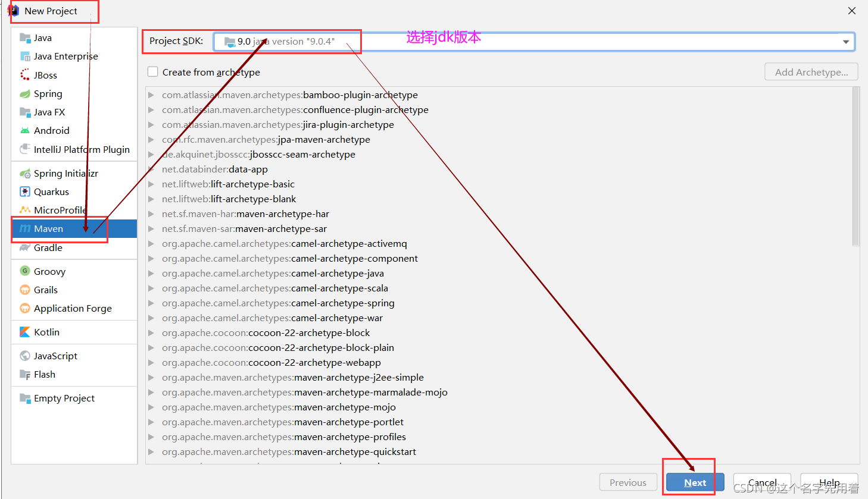Expand the bamboo-plugin-archetype node
868x499 pixels.
(151, 95)
